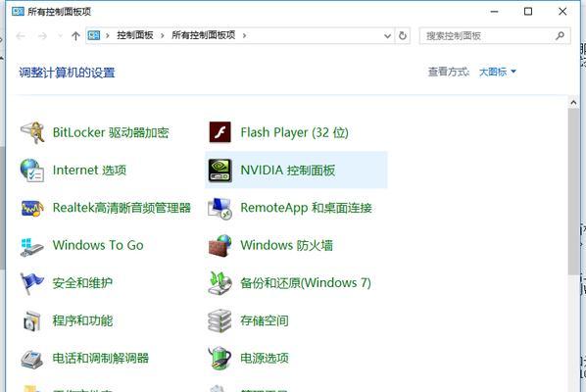The image size is (586, 392).
Task: Open the NVIDIA 控制面板 icon
Action: [220, 171]
